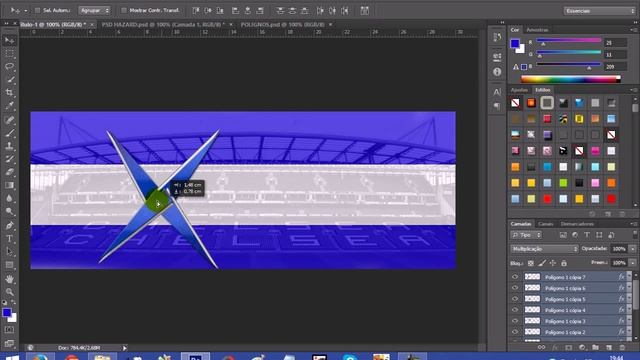This screenshot has height=360, width=640.
Task: Open the collapsed History panel icon
Action: (497, 38)
